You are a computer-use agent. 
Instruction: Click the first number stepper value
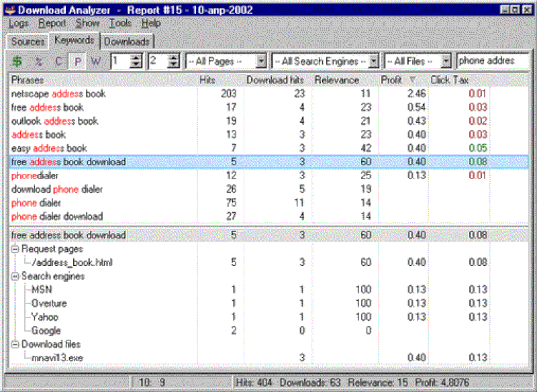tap(121, 62)
